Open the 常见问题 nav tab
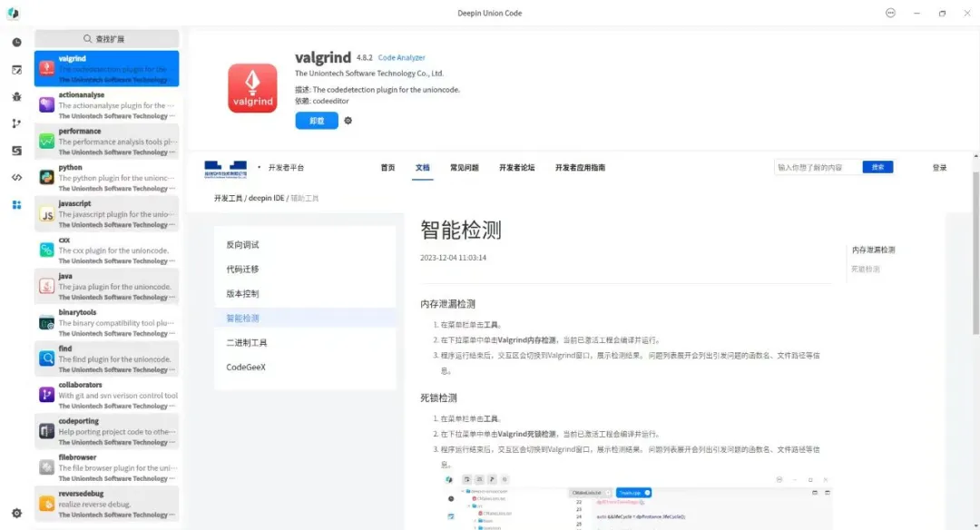 (x=465, y=168)
